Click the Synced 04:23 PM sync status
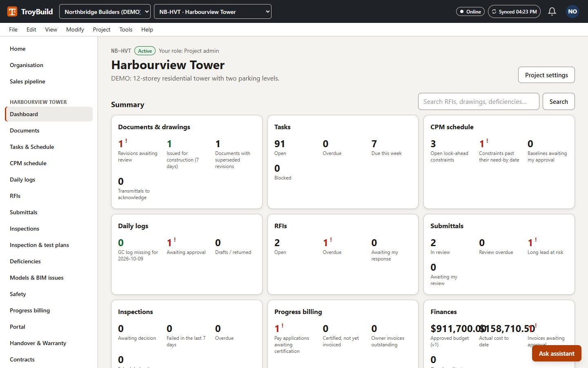588x368 pixels. 514,11
